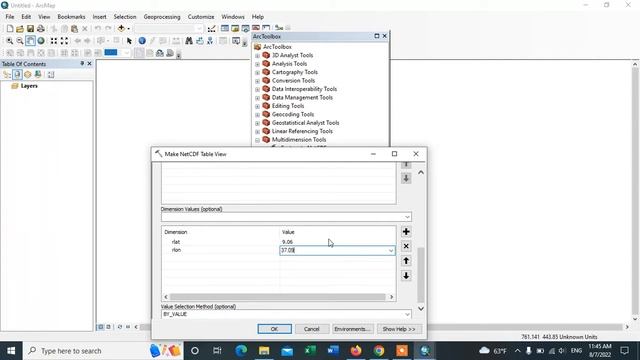Move Dimension Values row up
This screenshot has width=640, height=360.
click(x=406, y=261)
